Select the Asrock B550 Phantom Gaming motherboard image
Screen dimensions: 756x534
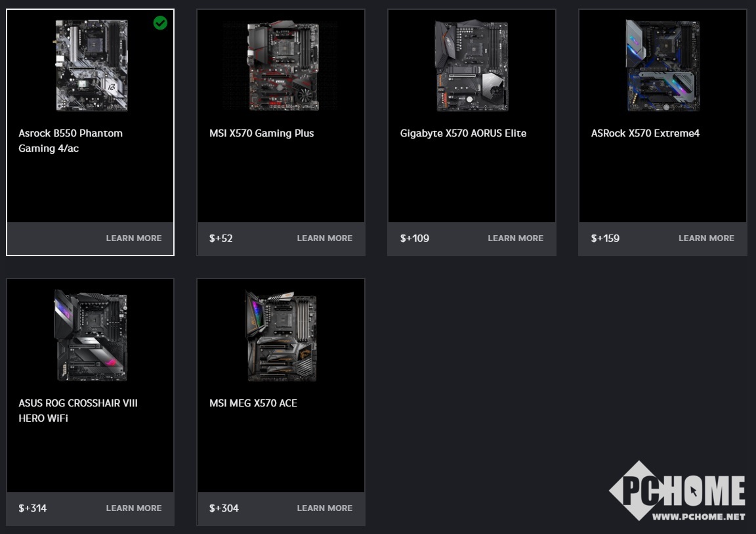91,66
